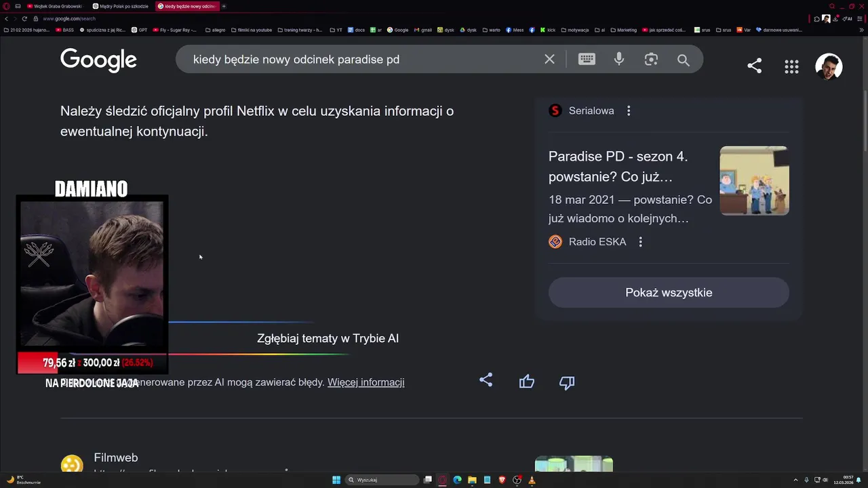Open the Marketing bookmarks folder

(x=624, y=30)
